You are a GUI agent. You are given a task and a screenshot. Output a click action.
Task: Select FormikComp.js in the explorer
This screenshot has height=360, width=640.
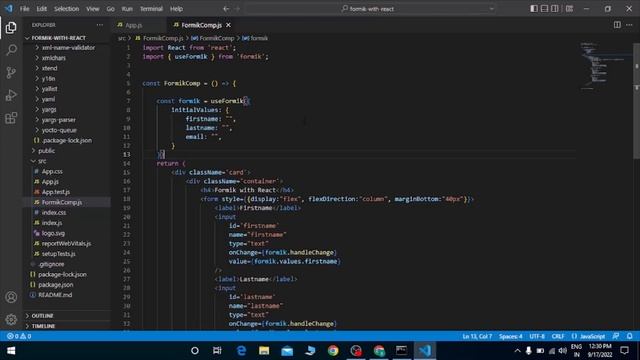pyautogui.click(x=62, y=202)
